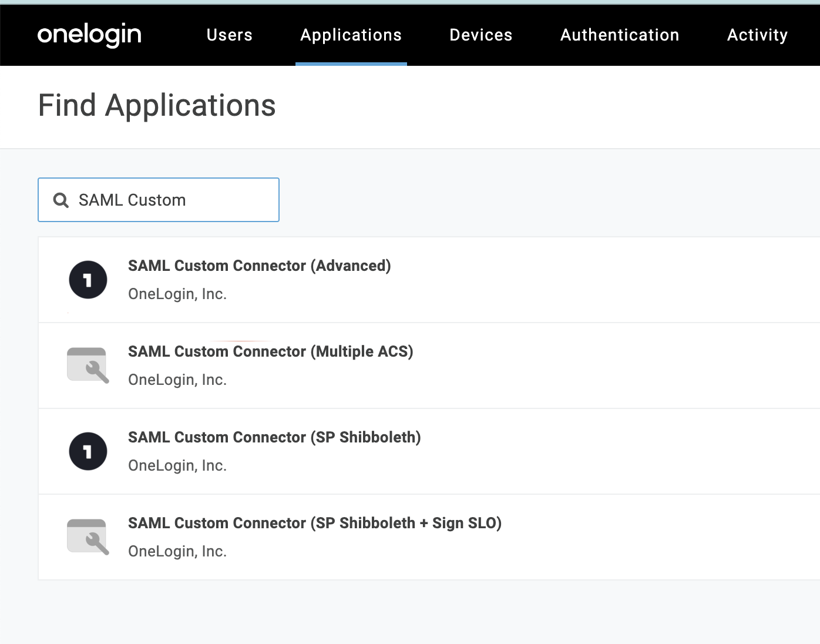Image resolution: width=820 pixels, height=644 pixels.
Task: Click the wrench icon for Multiple ACS connector
Action: pos(88,365)
